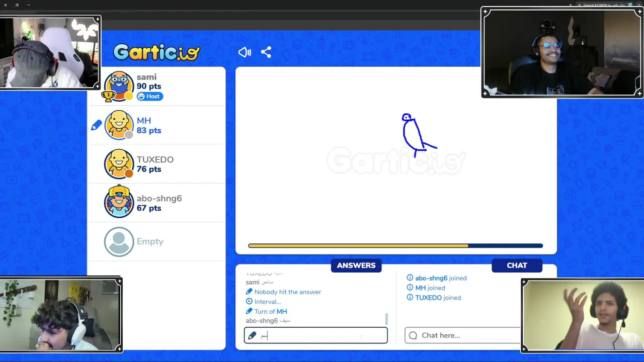Focus the answer input field
The image size is (644, 362).
315,335
